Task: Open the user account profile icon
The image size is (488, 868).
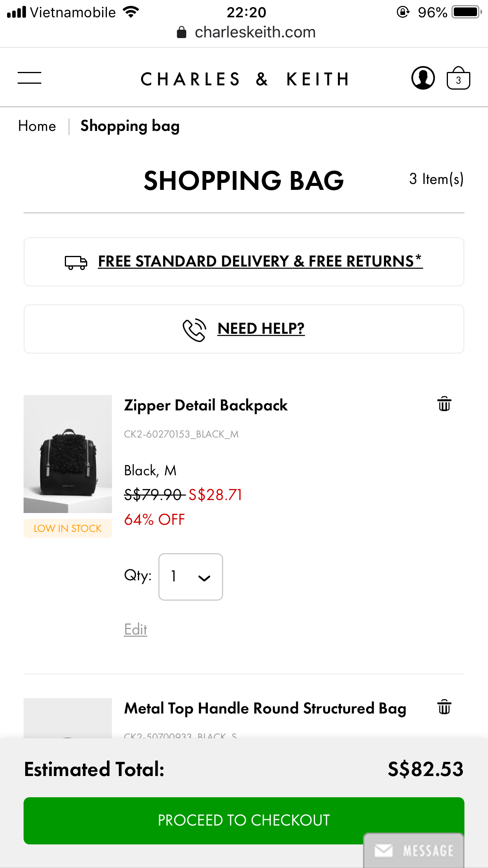Action: [x=423, y=78]
